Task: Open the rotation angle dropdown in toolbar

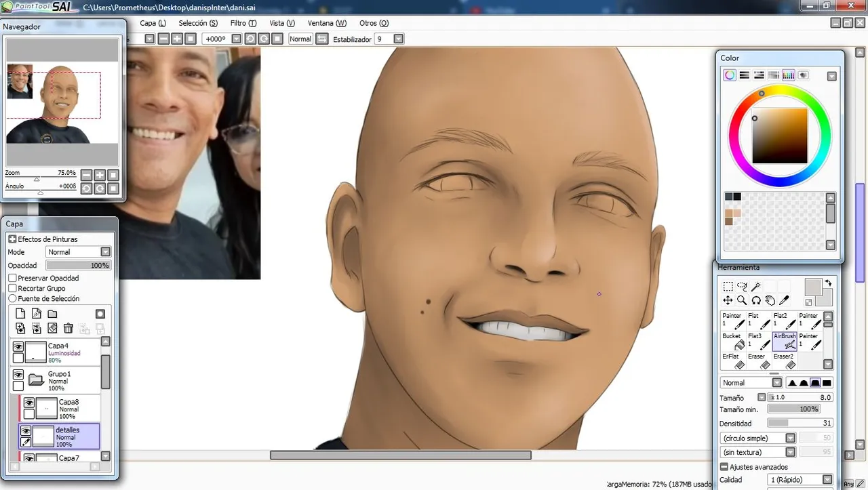Action: [x=236, y=39]
